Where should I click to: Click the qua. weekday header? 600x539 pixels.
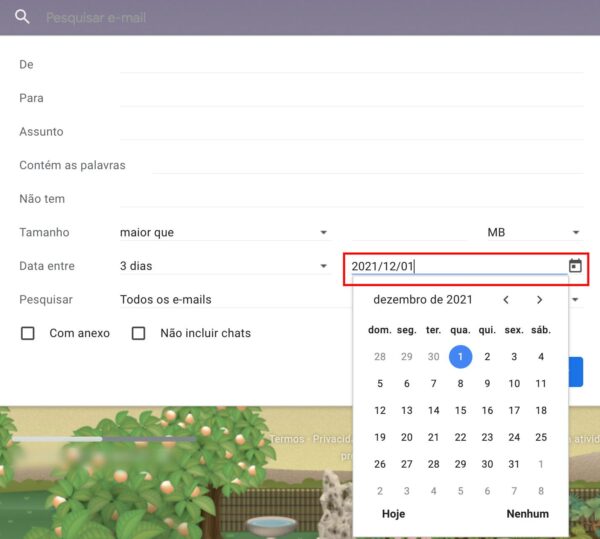coord(460,330)
